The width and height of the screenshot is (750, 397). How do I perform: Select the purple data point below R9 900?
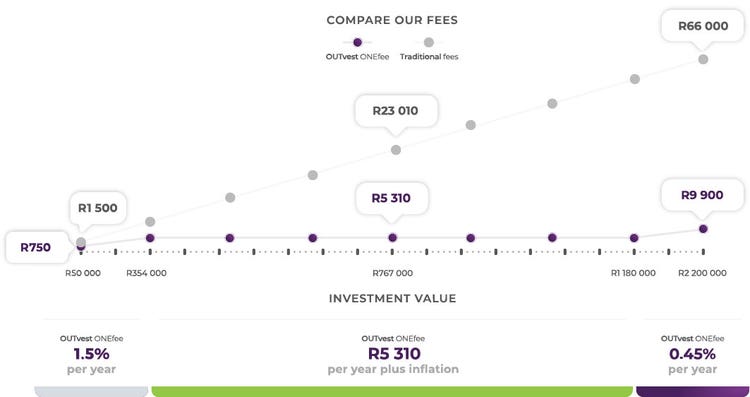(x=703, y=229)
